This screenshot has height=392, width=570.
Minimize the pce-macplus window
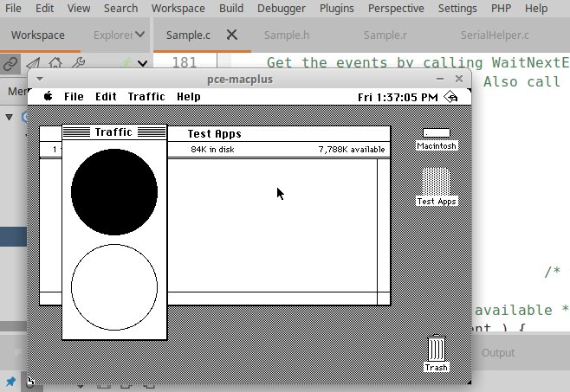440,79
